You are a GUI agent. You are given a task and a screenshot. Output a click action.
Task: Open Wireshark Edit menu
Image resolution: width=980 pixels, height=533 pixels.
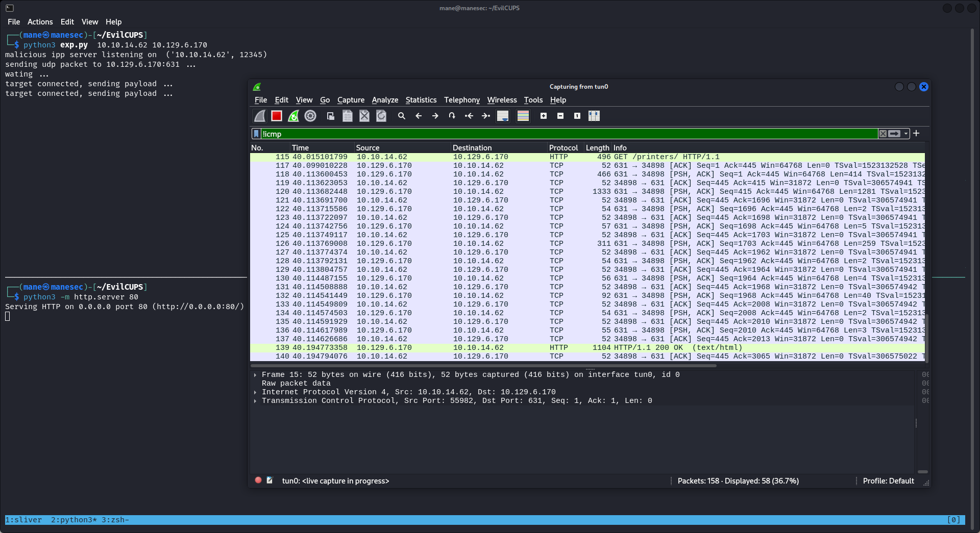282,100
